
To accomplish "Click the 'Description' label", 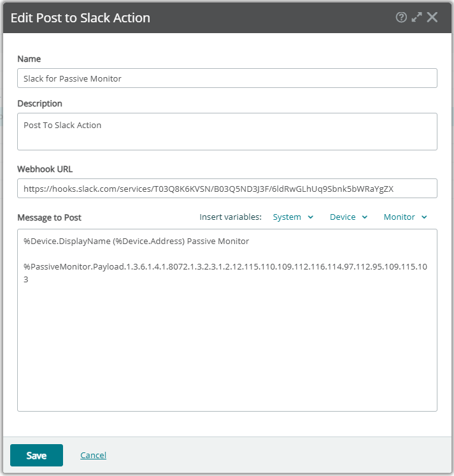I will pyautogui.click(x=39, y=103).
